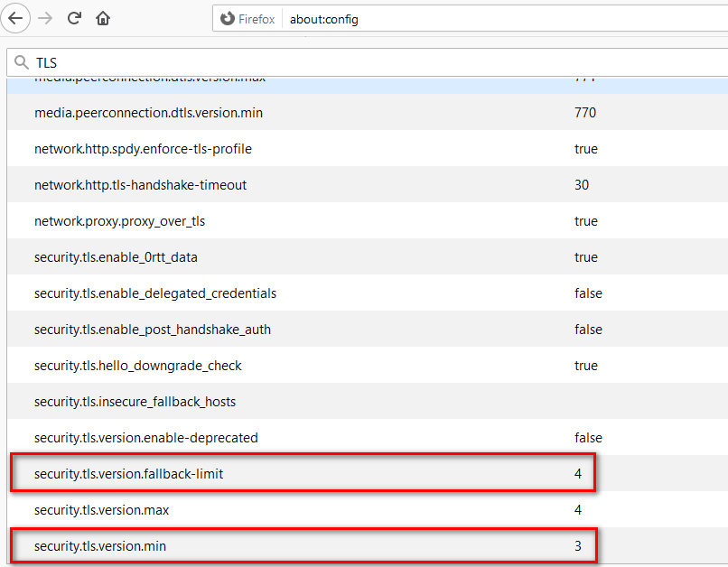The height and width of the screenshot is (567, 728).
Task: Select security.tls.enable_post_handshake_auth preference
Action: [153, 330]
